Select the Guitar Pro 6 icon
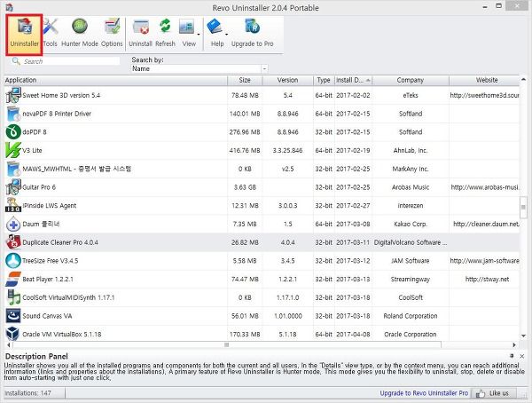The height and width of the screenshot is (403, 532). [x=13, y=187]
